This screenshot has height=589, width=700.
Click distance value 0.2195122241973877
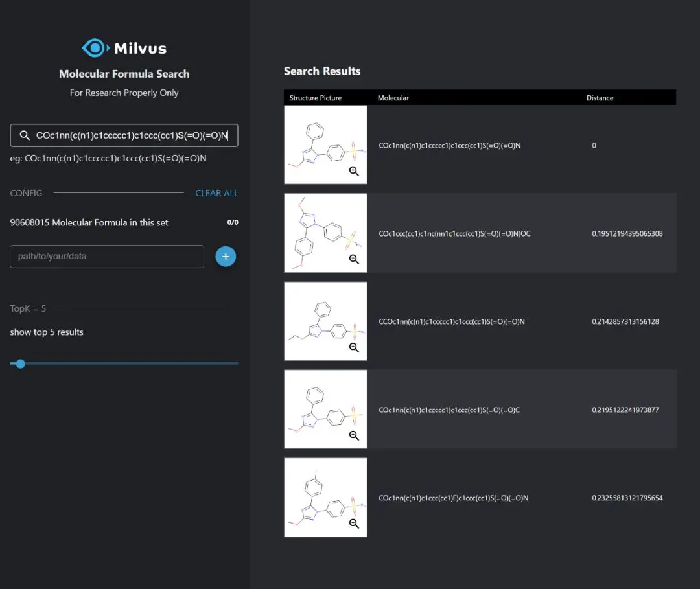point(625,410)
